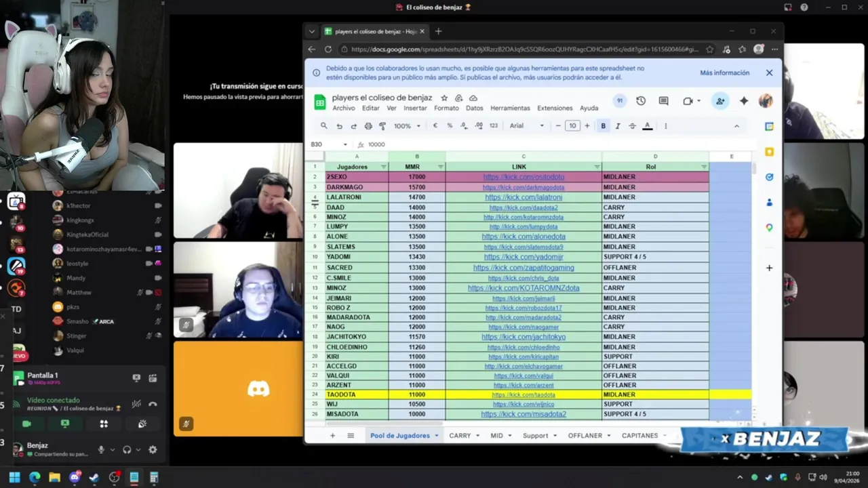Collapse the Sheets menus with chevron

(736, 126)
